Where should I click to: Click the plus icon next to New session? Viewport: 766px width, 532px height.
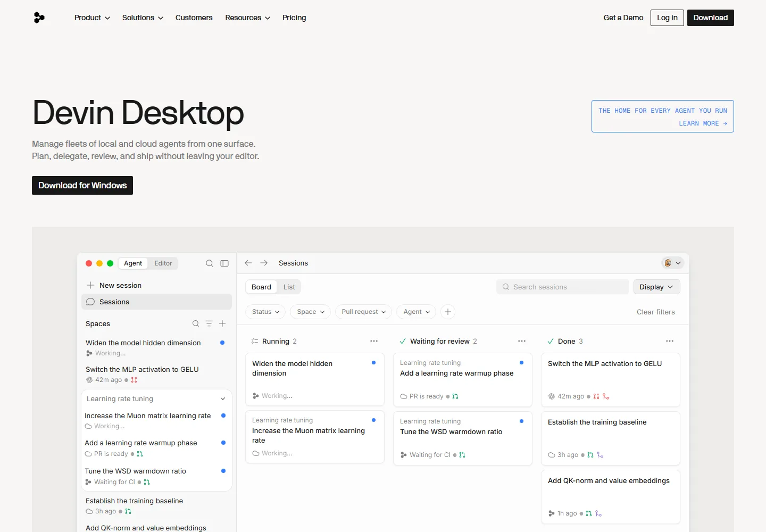click(x=90, y=285)
